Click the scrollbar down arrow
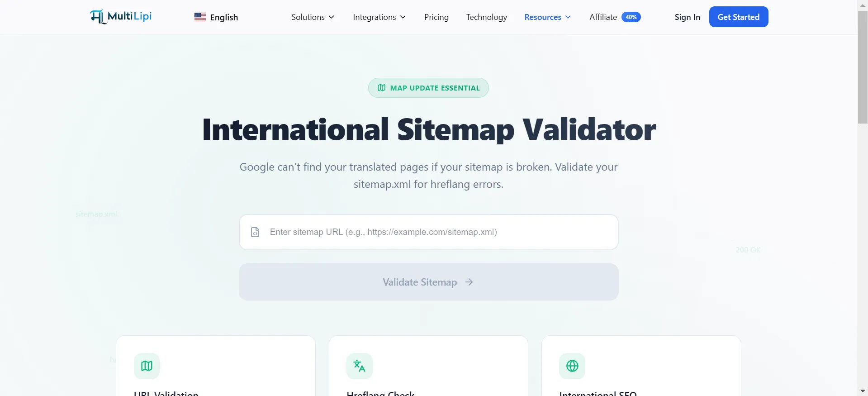Viewport: 868px width, 396px height. pos(863,391)
